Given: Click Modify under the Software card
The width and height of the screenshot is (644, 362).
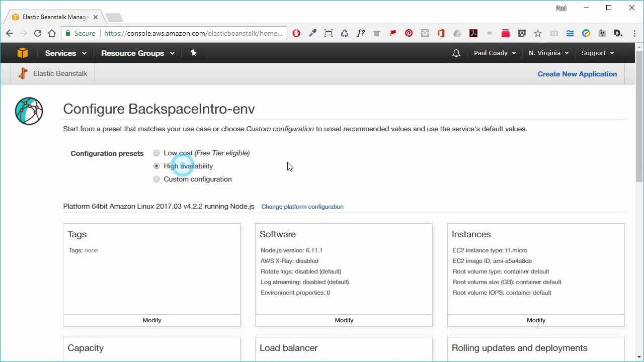Looking at the screenshot, I should tap(344, 320).
